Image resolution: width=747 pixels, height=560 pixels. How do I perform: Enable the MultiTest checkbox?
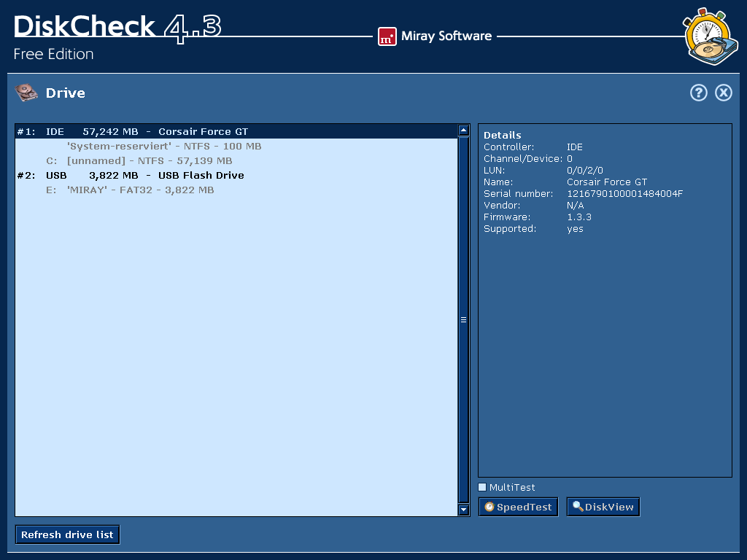pyautogui.click(x=482, y=487)
